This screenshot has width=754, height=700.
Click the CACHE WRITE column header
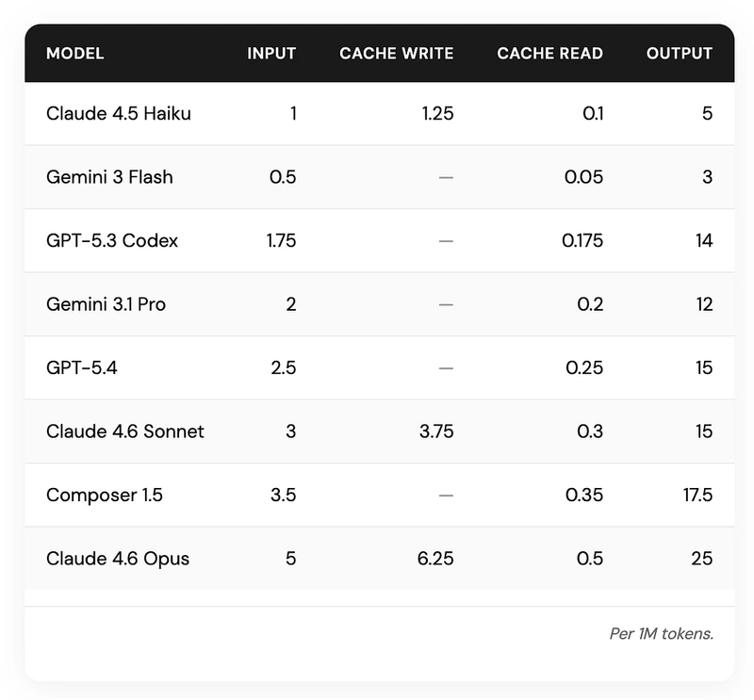click(x=396, y=54)
